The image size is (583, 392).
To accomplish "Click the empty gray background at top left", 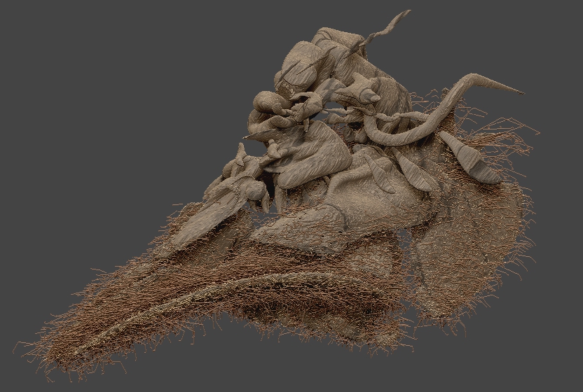I will coord(93,74).
